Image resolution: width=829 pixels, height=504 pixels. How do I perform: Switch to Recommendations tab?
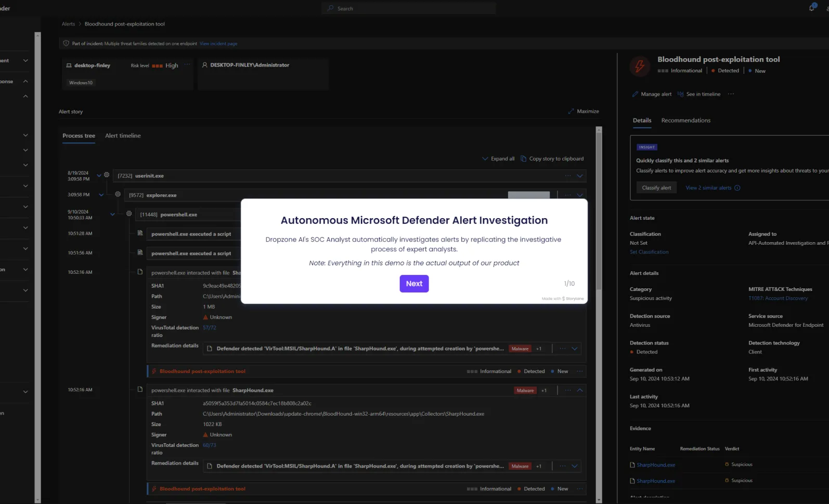pyautogui.click(x=685, y=121)
